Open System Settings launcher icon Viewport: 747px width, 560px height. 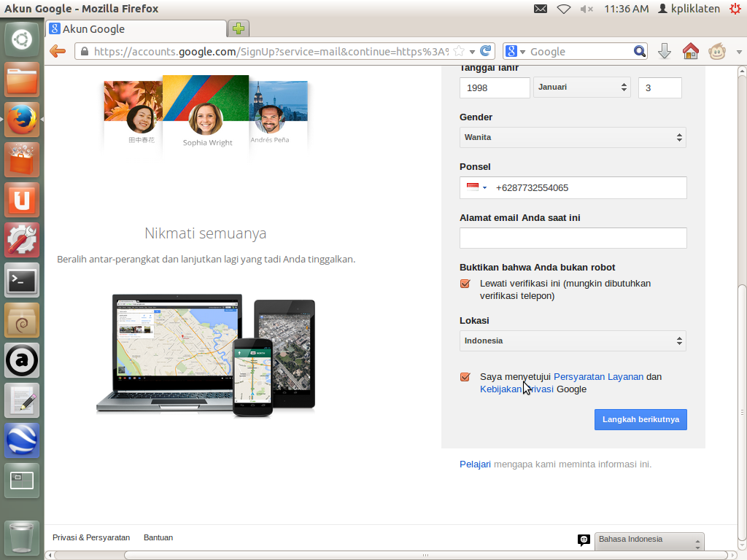pyautogui.click(x=22, y=240)
